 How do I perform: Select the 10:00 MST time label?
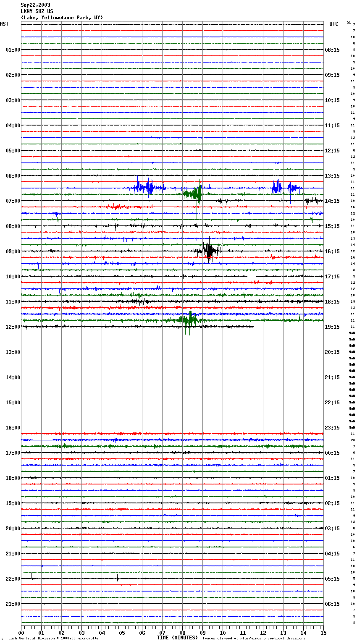click(13, 277)
